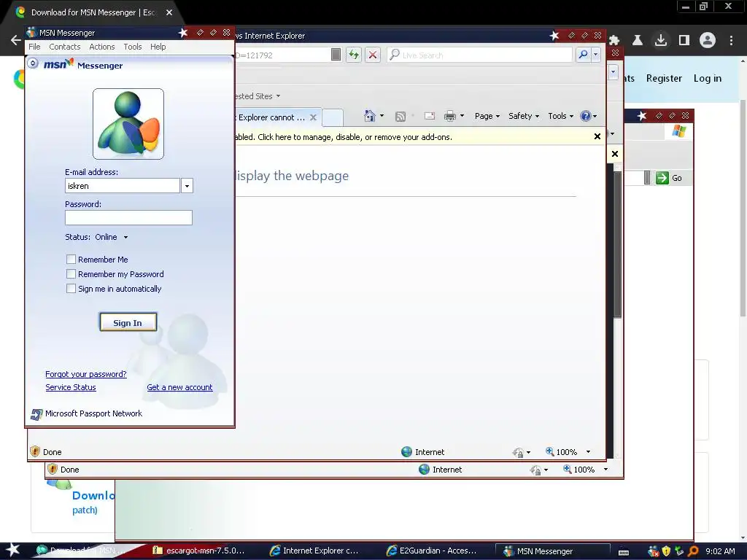The image size is (747, 560).
Task: Click the yellow shield tray icon
Action: tap(666, 551)
